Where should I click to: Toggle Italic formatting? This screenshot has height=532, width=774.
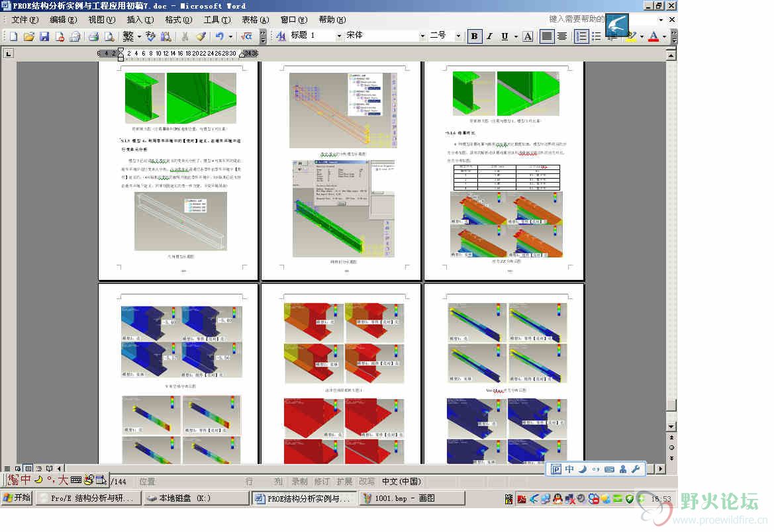pos(490,36)
